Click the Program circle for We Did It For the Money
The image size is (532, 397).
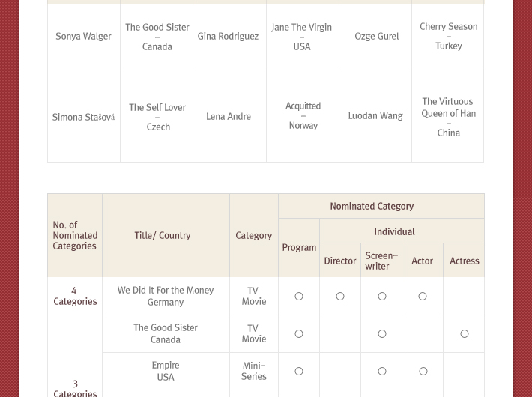point(299,297)
